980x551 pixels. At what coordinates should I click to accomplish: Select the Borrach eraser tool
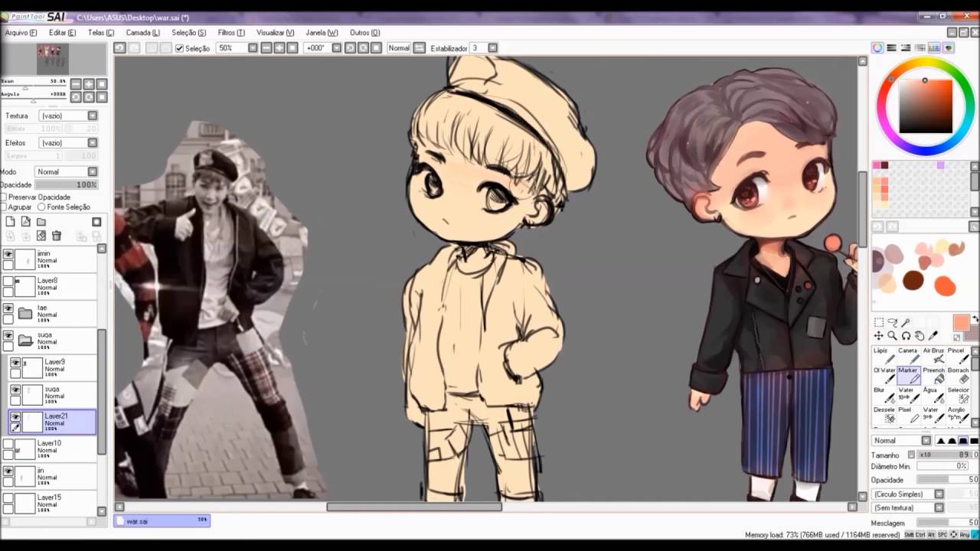(x=957, y=375)
